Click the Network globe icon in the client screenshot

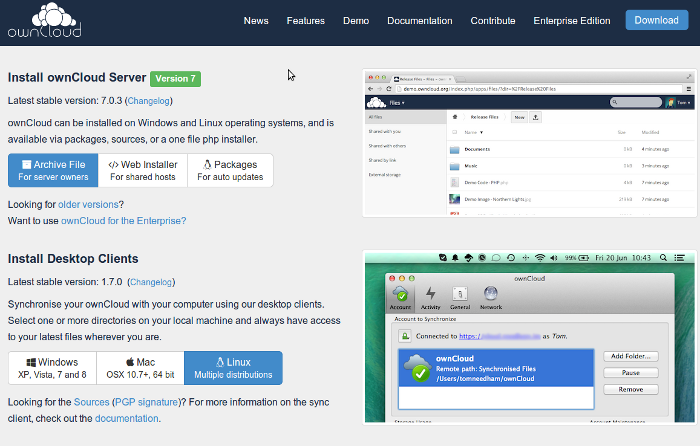pos(491,298)
